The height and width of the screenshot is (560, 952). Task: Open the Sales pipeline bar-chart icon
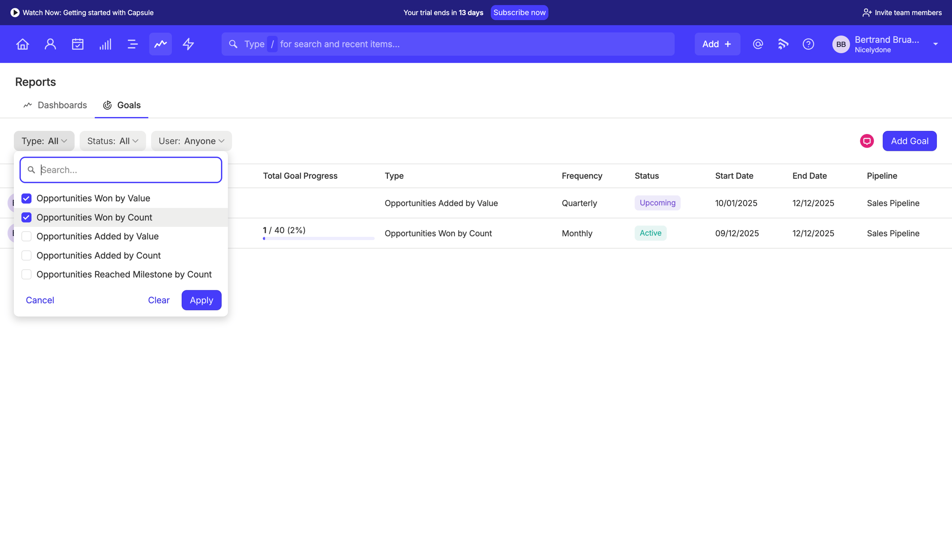pos(105,44)
